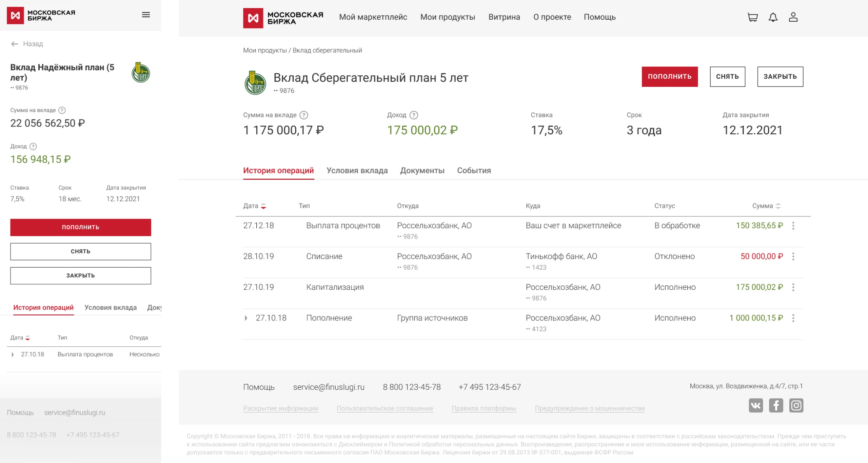This screenshot has height=463, width=868.
Task: Open more options for Списание 28.10.19 row
Action: [x=793, y=256]
